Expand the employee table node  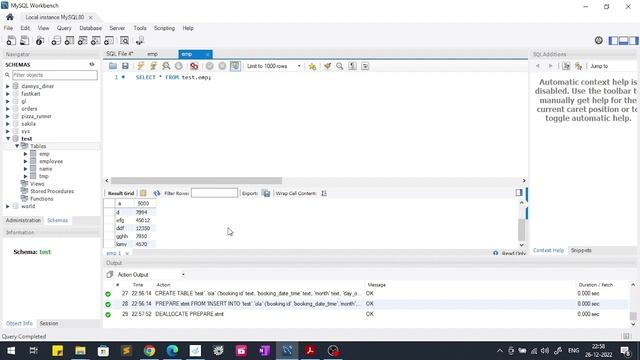25,161
